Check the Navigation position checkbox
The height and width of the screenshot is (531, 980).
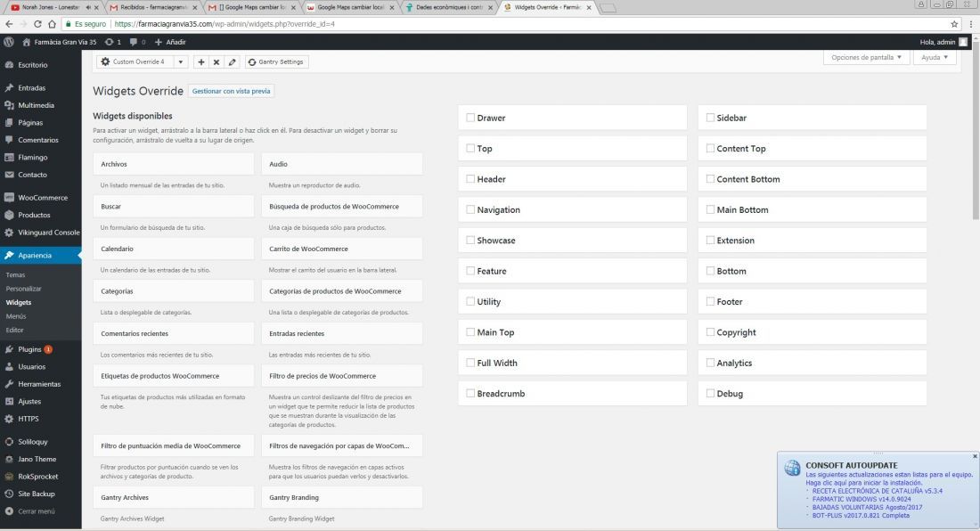[x=470, y=209]
